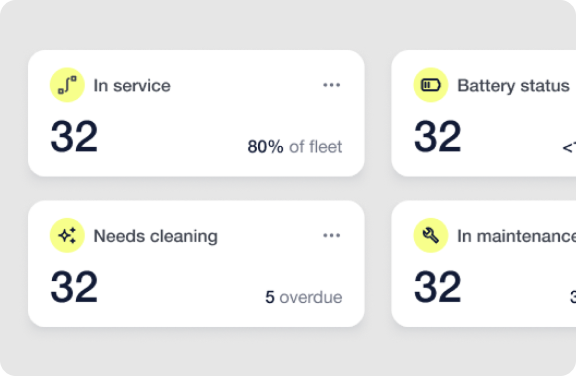Open the In service card options menu
The width and height of the screenshot is (576, 376).
point(331,85)
